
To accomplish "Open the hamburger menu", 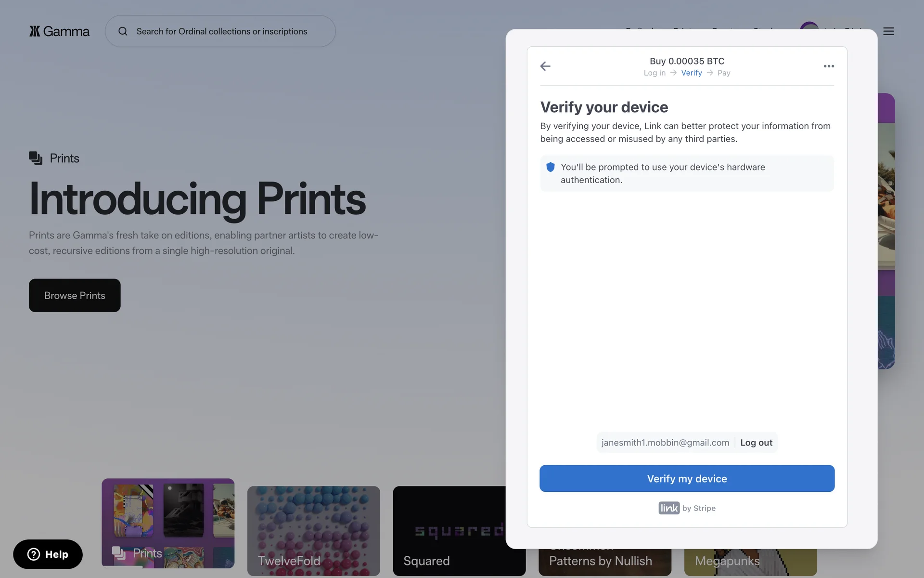I will 888,31.
